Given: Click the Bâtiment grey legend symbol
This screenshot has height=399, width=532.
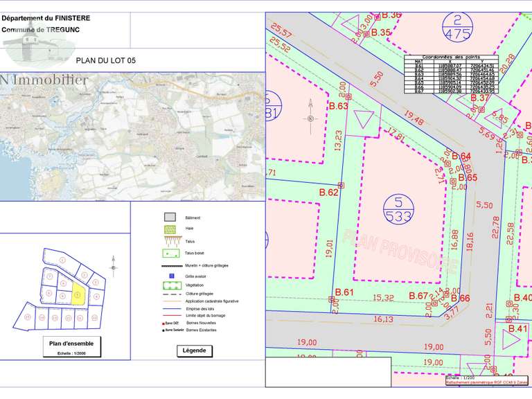Looking at the screenshot, I should 170,218.
